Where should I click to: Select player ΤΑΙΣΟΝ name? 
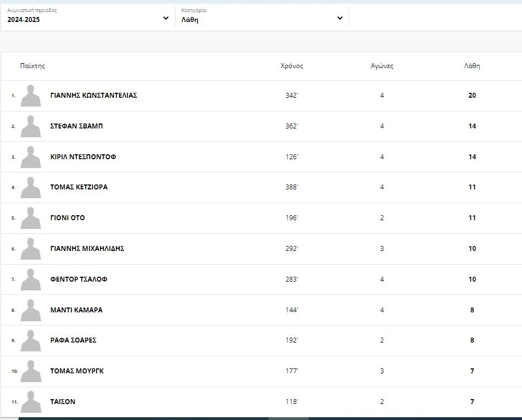(x=63, y=402)
